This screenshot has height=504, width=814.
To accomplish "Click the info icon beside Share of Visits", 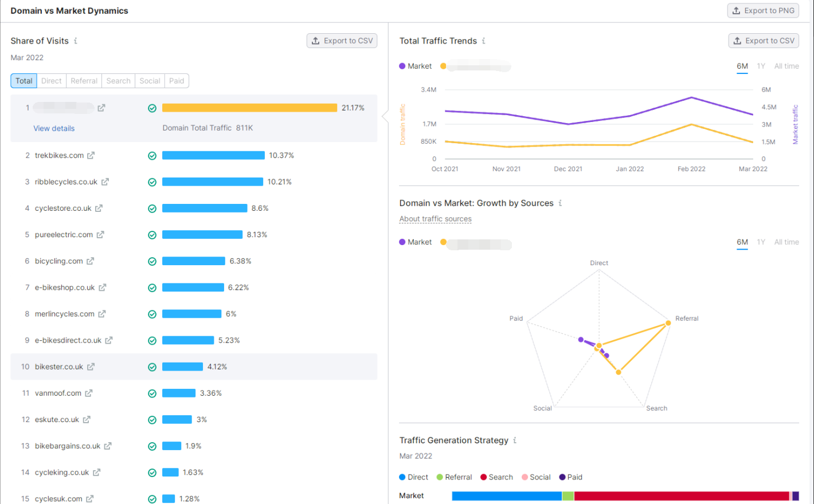I will click(x=76, y=41).
